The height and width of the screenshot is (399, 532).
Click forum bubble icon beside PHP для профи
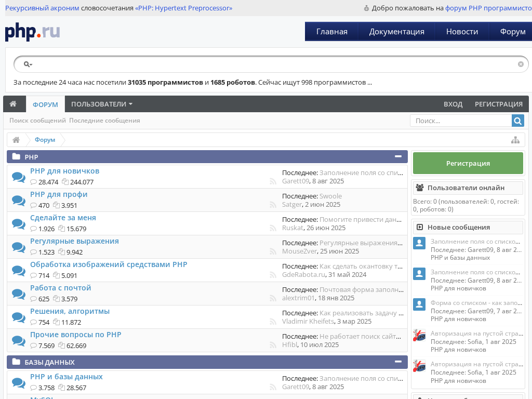click(x=19, y=200)
